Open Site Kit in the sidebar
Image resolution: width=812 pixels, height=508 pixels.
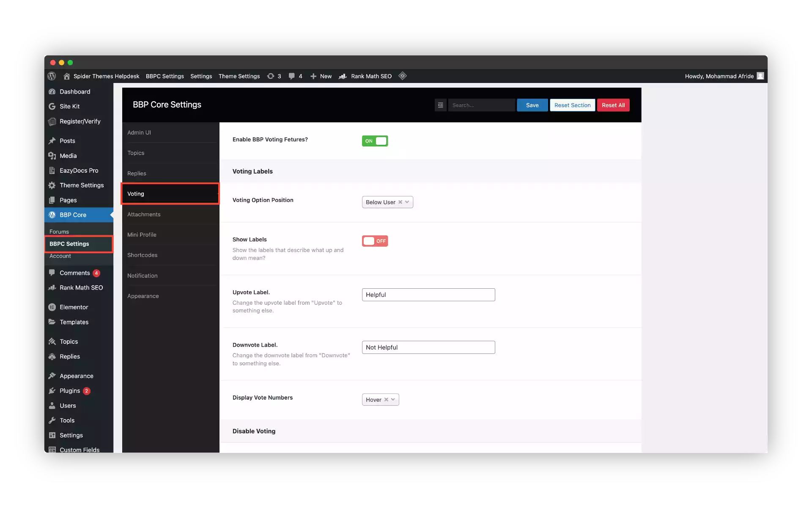pos(69,106)
